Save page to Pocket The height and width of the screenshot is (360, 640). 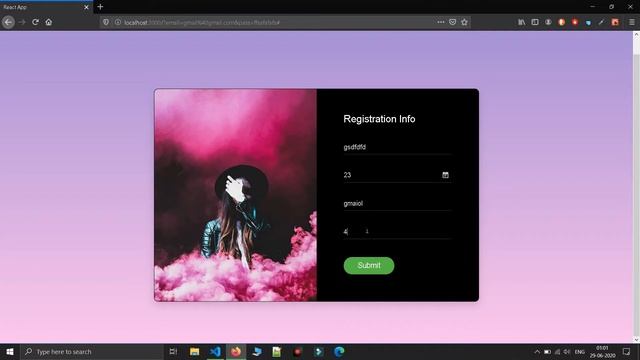[x=452, y=22]
